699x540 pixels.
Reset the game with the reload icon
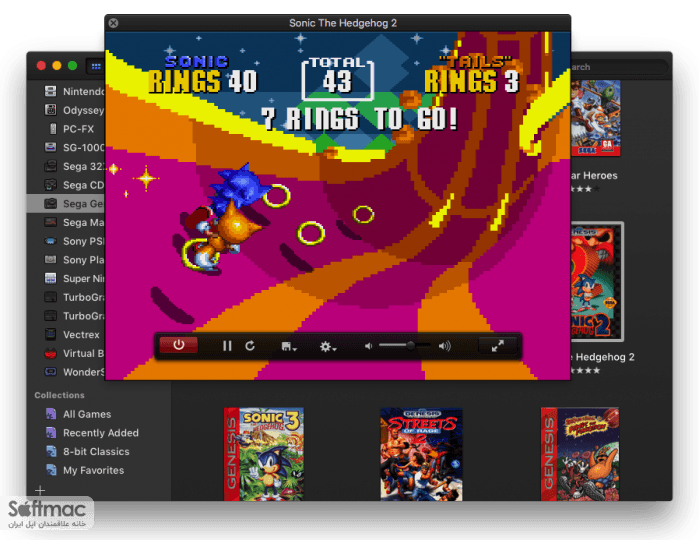[x=250, y=346]
